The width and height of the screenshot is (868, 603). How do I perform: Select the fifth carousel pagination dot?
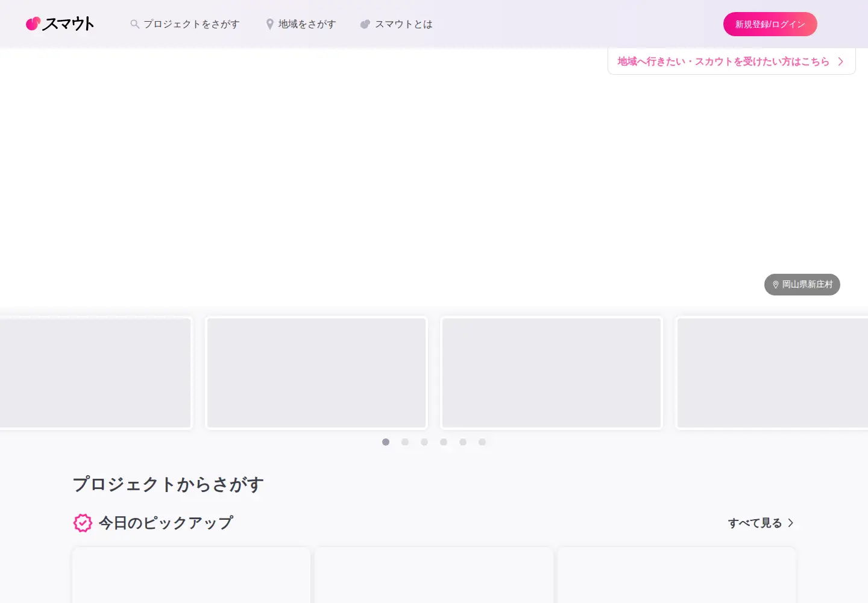click(x=463, y=442)
